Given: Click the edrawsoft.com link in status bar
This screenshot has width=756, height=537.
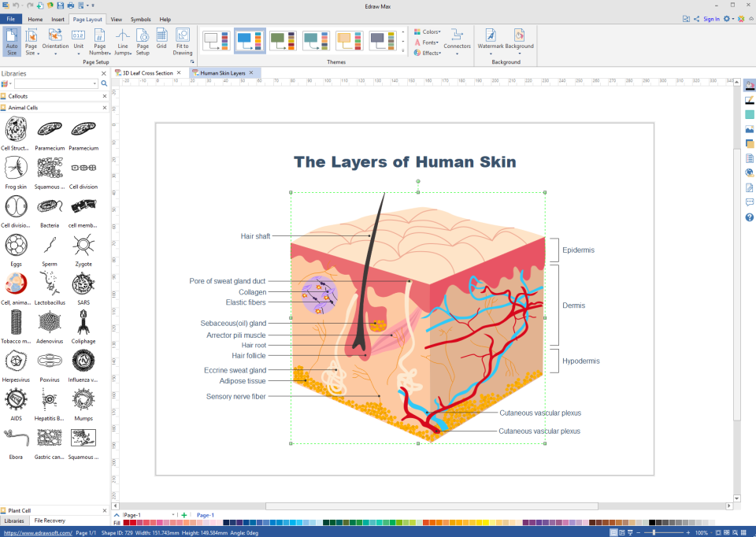Looking at the screenshot, I should point(36,533).
